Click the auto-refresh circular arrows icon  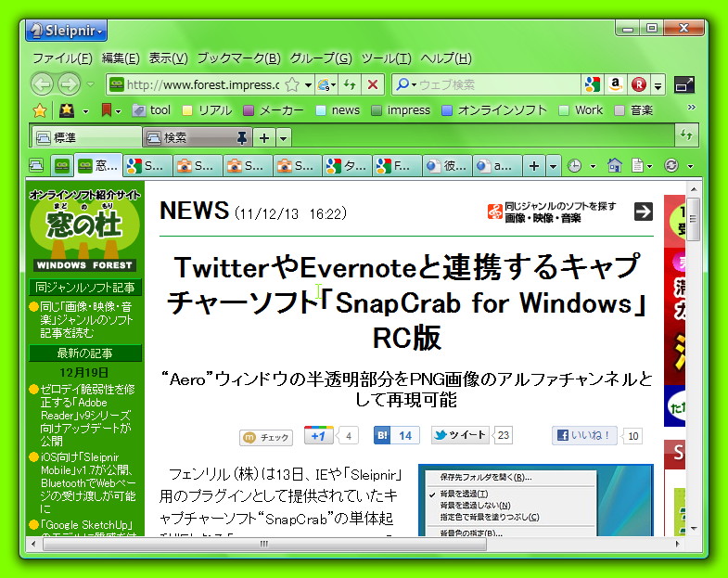[671, 165]
